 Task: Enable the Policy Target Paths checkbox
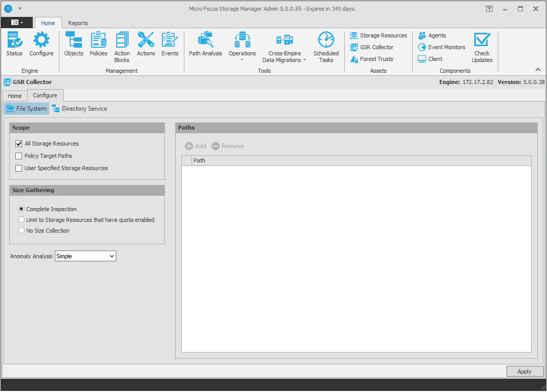pyautogui.click(x=19, y=156)
